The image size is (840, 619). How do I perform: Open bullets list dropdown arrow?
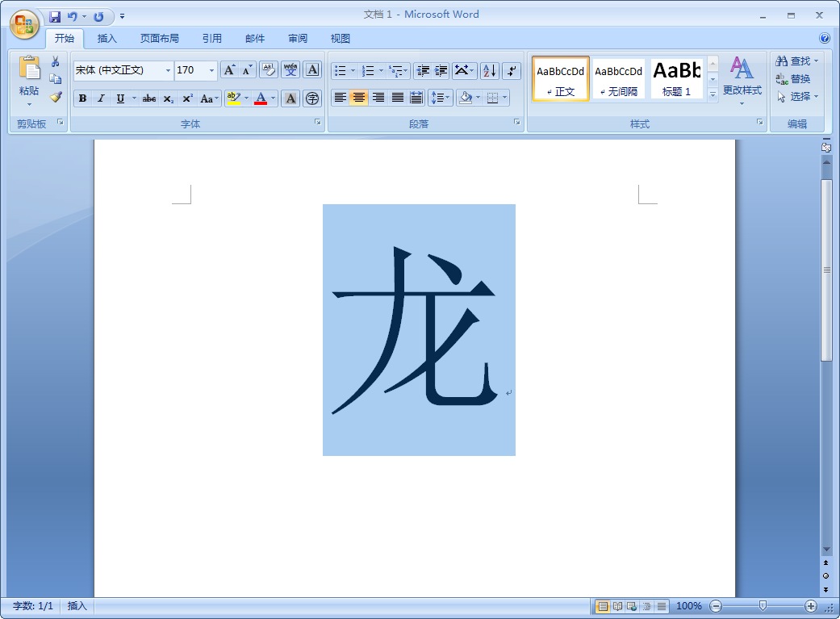coord(353,71)
